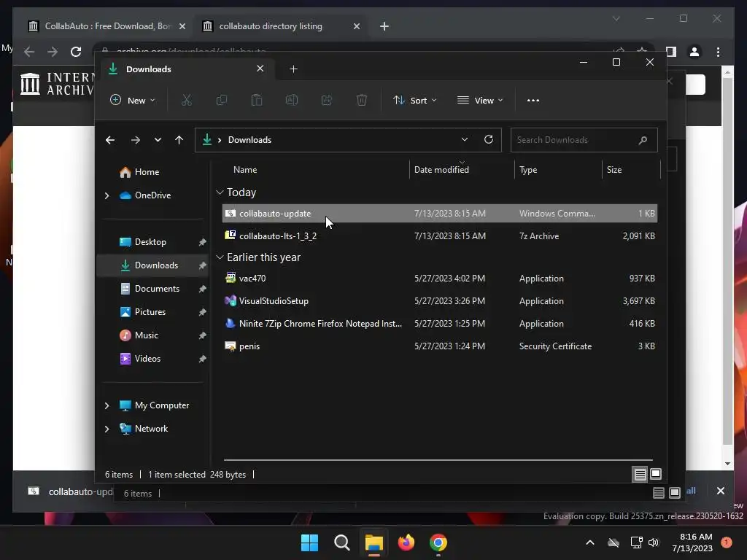
Task: Go forward in File Explorer
Action: (136, 140)
